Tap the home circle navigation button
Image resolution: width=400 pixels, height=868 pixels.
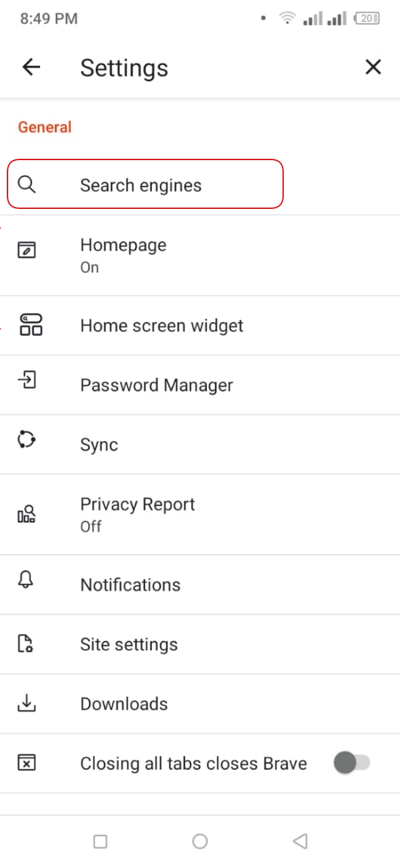[x=200, y=841]
